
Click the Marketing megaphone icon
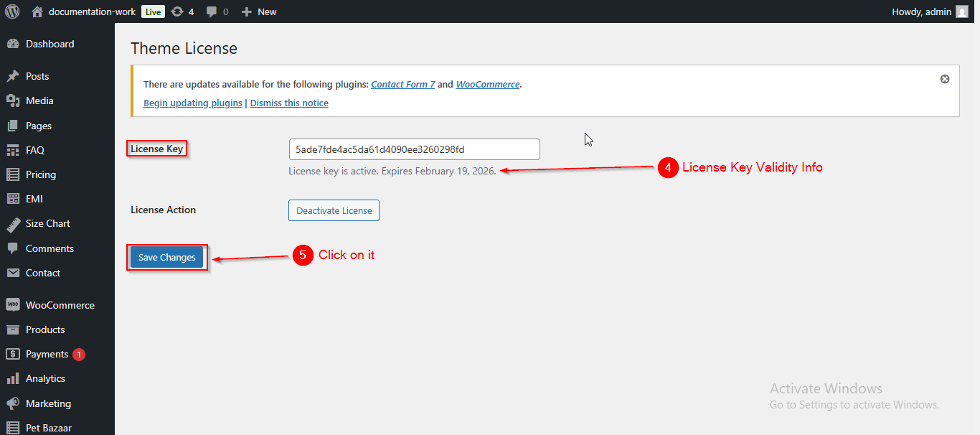(13, 403)
